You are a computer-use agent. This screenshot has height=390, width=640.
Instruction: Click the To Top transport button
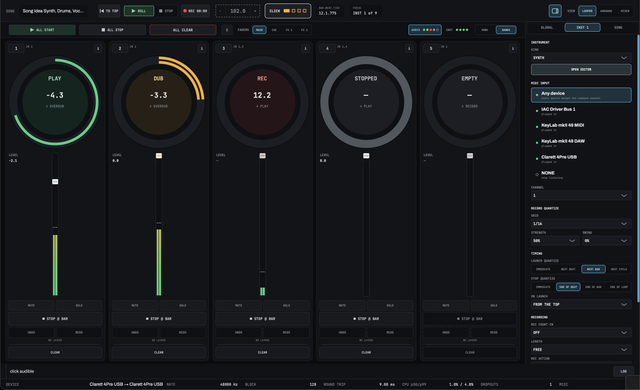[109, 11]
